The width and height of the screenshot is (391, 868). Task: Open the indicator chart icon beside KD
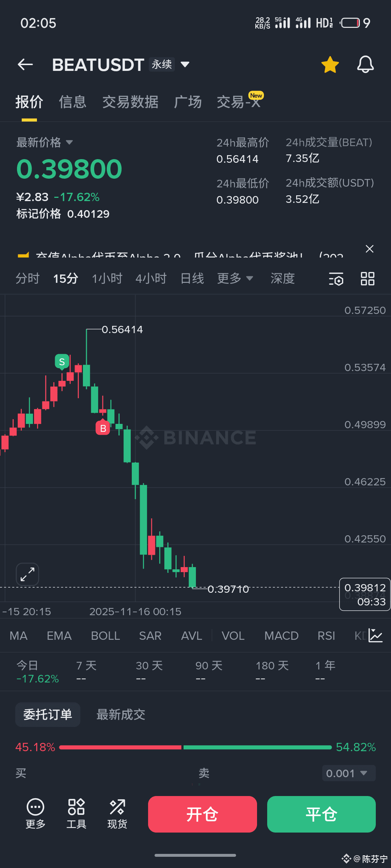click(x=375, y=635)
